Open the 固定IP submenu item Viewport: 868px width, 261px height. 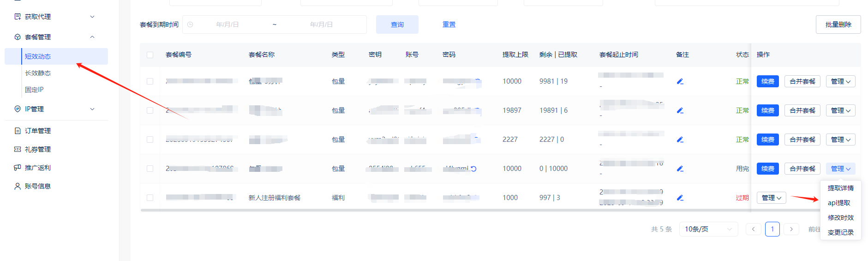pos(34,90)
